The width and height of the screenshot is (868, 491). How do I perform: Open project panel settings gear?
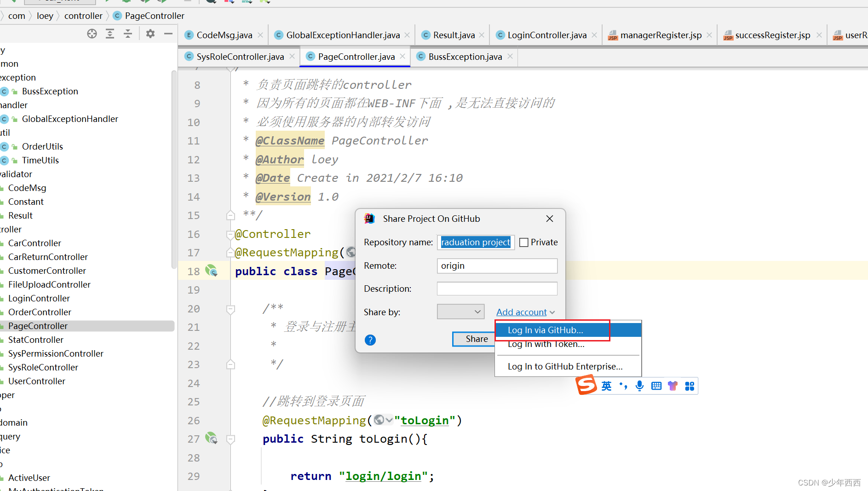click(x=150, y=34)
